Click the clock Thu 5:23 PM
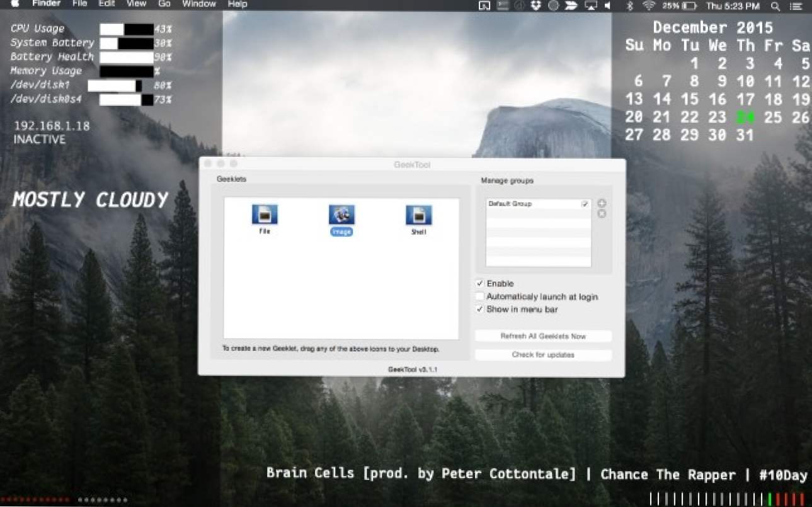 tap(733, 6)
